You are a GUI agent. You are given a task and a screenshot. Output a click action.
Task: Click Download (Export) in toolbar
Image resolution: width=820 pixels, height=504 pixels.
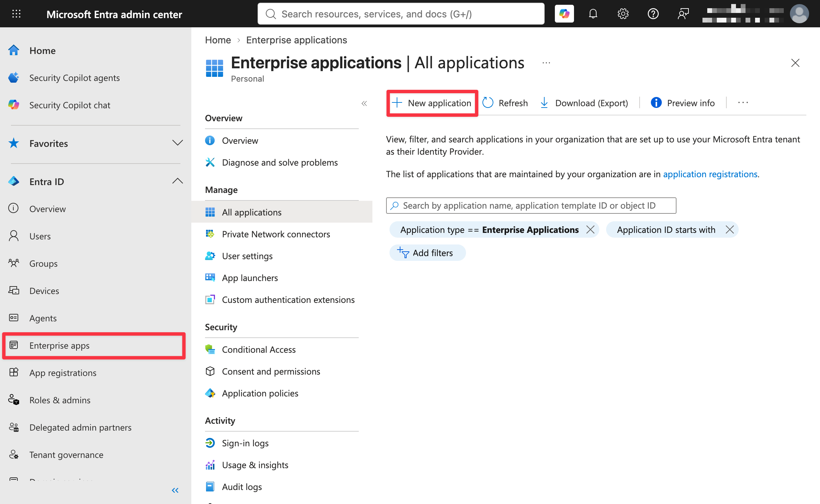click(584, 103)
